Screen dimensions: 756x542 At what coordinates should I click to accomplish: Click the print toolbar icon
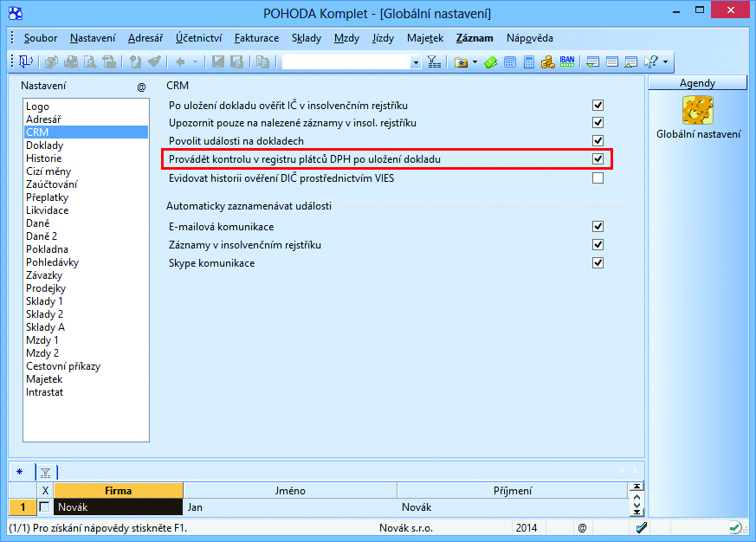click(70, 61)
